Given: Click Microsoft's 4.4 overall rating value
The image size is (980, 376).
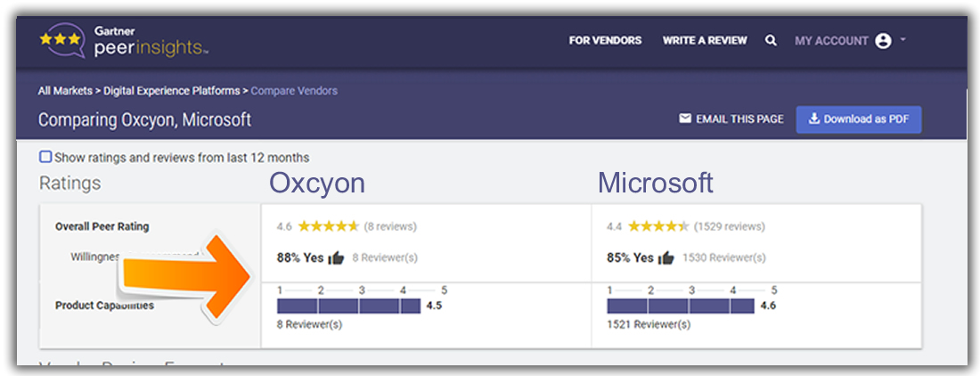Looking at the screenshot, I should [615, 226].
